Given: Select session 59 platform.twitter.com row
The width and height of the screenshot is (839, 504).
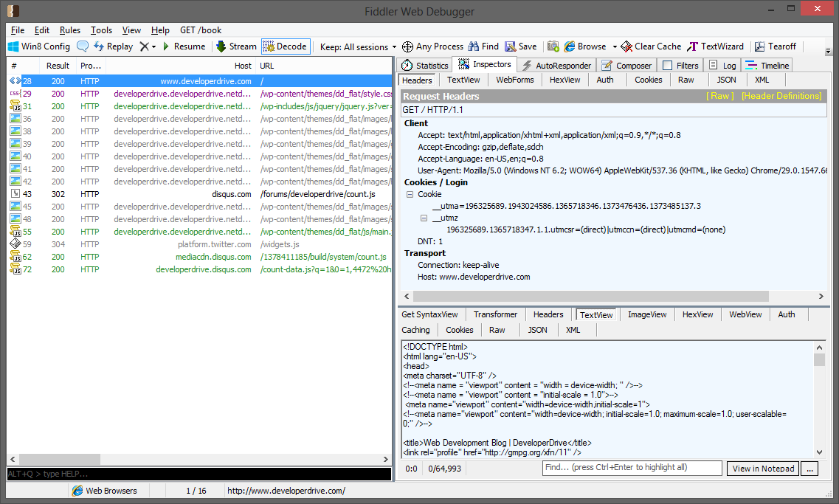Looking at the screenshot, I should click(199, 244).
